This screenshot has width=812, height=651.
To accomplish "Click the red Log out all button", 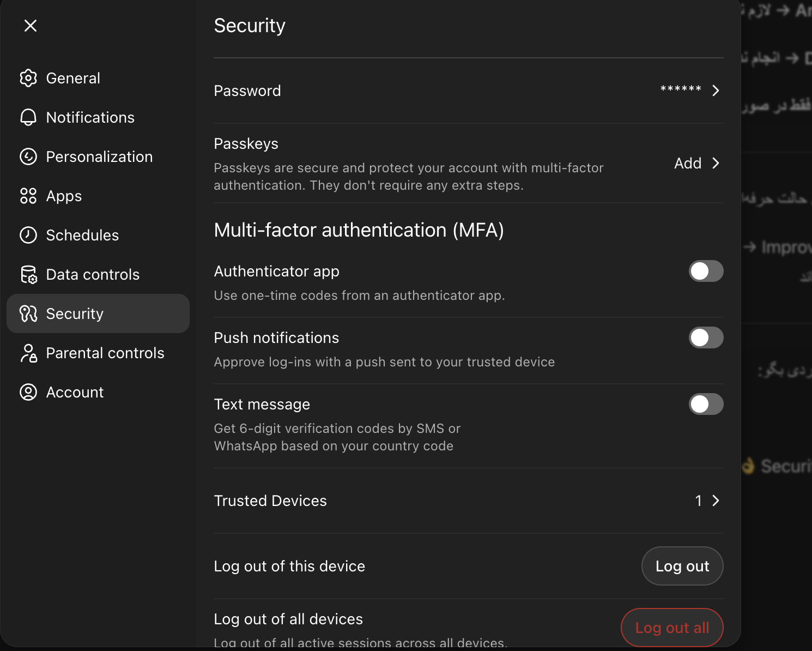I will coord(672,628).
